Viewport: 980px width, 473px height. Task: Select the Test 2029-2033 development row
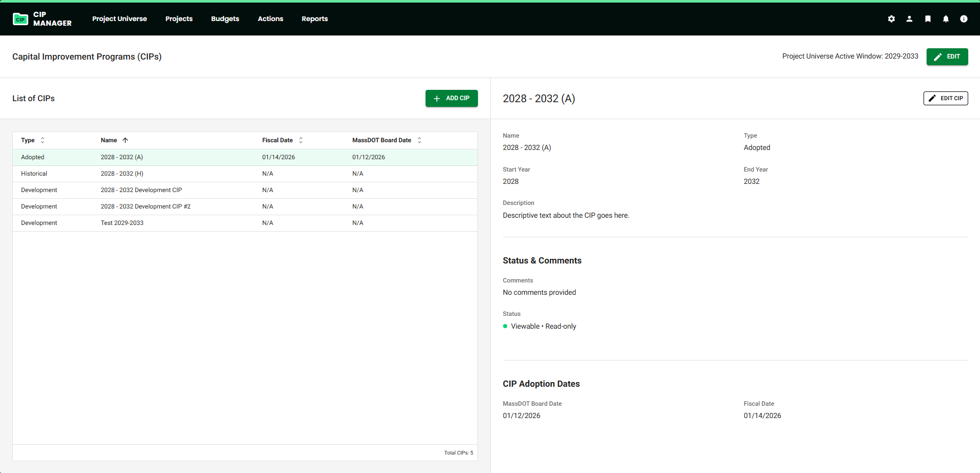tap(205, 223)
